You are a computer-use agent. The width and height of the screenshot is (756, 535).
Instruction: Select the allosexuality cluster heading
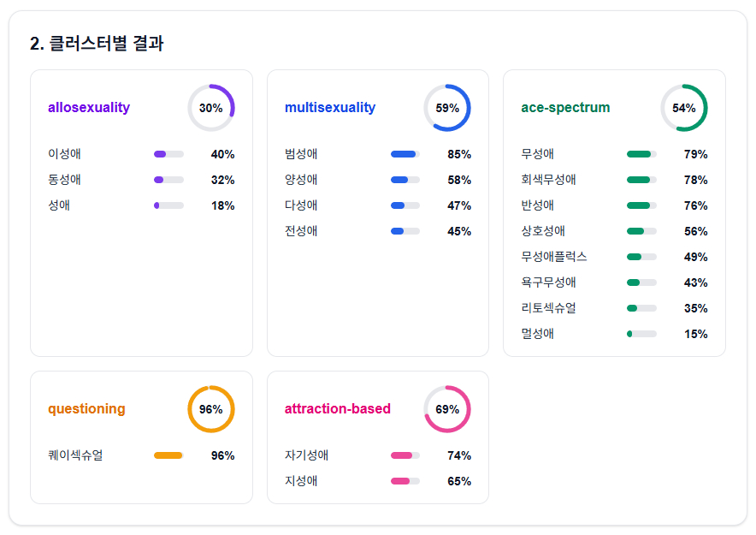pyautogui.click(x=89, y=108)
